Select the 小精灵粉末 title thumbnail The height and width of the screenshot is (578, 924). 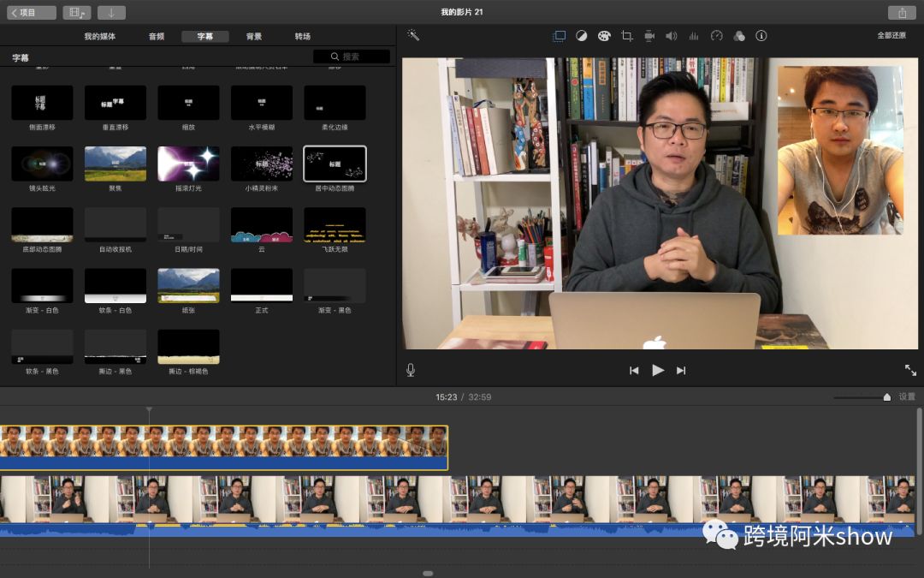coord(262,164)
